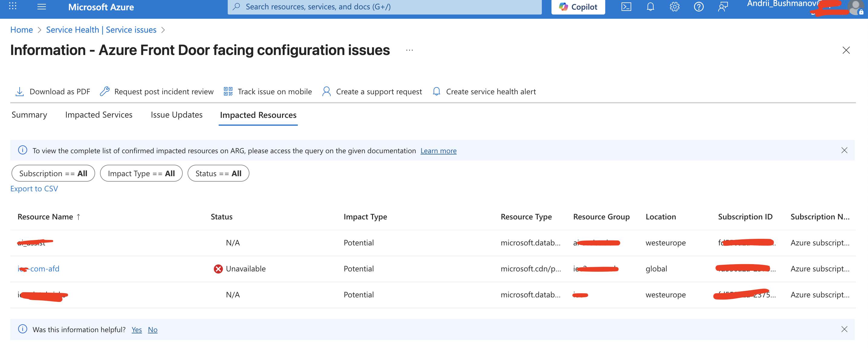This screenshot has width=868, height=353.
Task: Click in the search resources field
Action: pyautogui.click(x=384, y=7)
